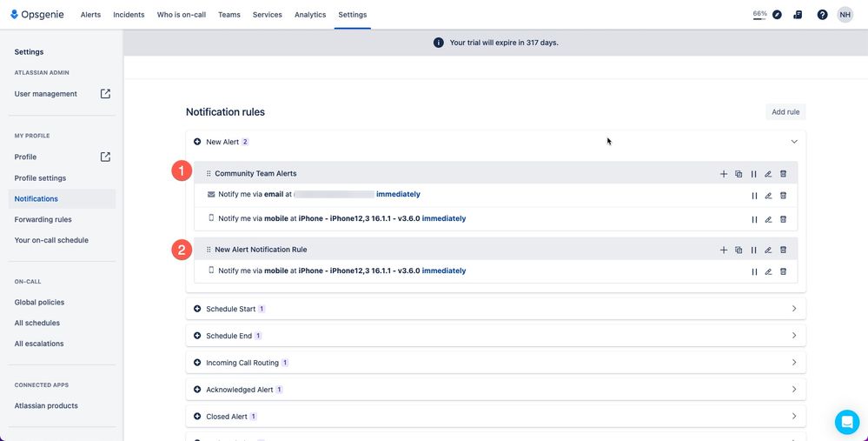
Task: Pause New Alert Notification Rule mobile step
Action: (754, 271)
